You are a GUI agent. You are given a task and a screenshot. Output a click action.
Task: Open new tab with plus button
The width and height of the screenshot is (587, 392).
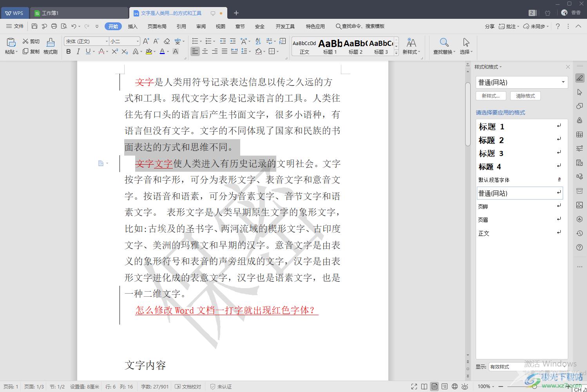(236, 13)
